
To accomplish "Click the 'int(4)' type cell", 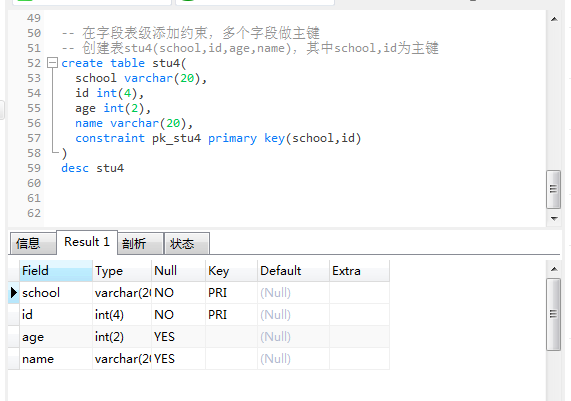I will 122,315.
